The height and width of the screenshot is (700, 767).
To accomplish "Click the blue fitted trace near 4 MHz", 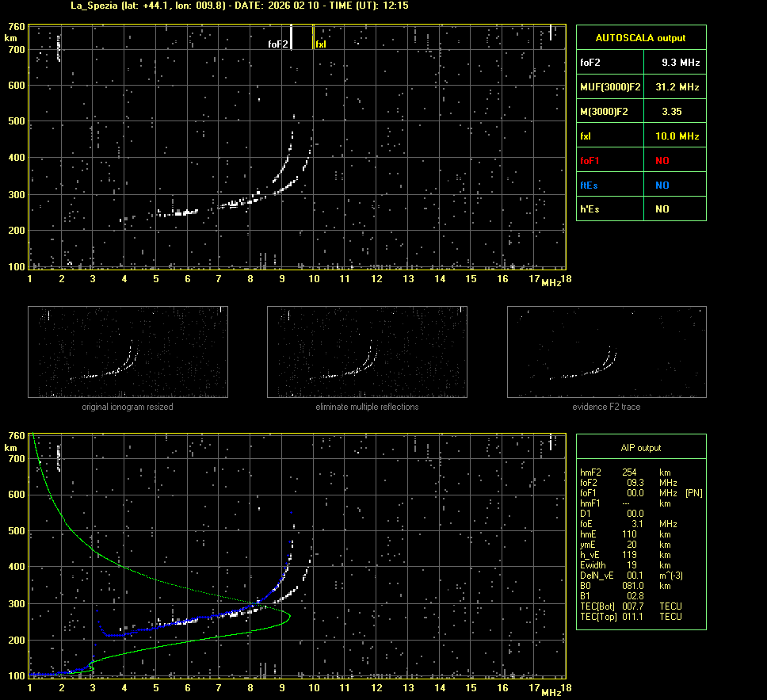I will pos(125,634).
